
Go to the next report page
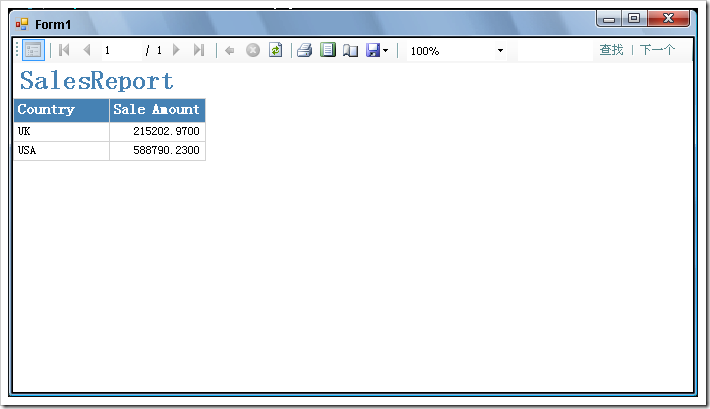click(x=176, y=50)
